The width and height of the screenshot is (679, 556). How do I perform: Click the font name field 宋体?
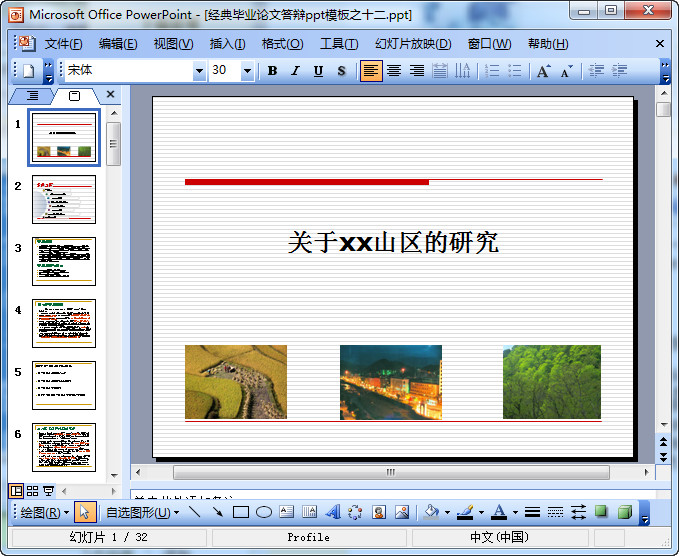129,70
